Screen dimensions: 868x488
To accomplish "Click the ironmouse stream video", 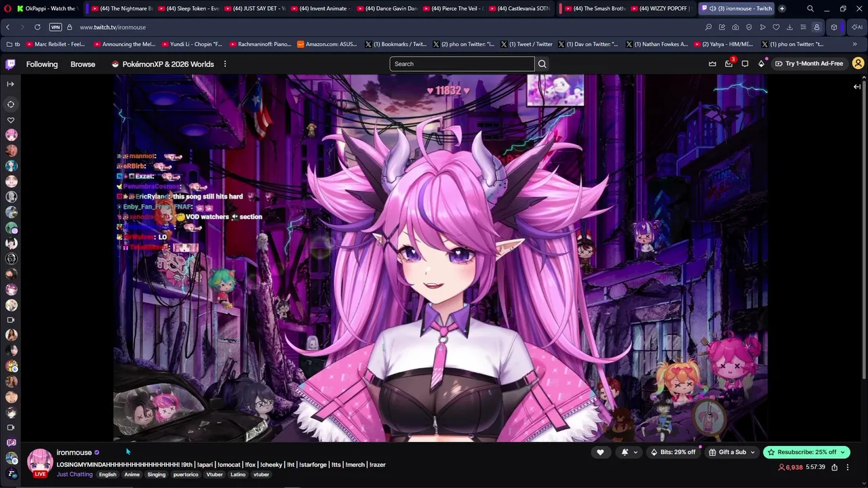I will [x=440, y=258].
